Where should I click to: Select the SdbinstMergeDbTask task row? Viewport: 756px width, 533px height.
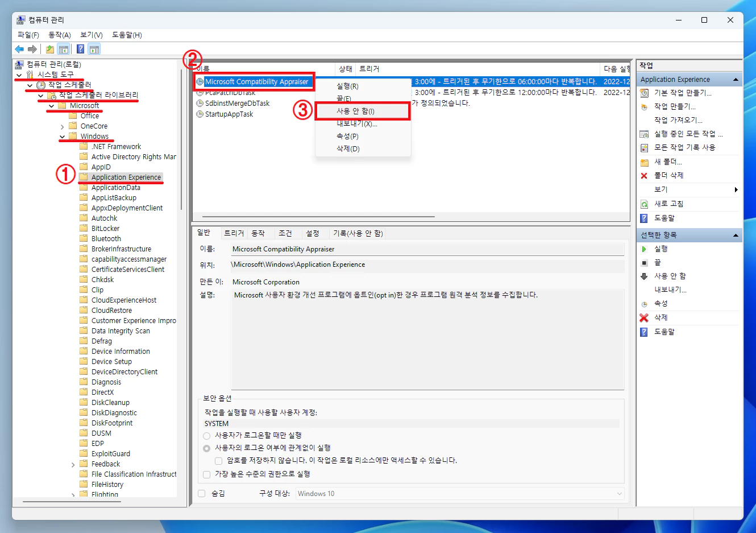(x=237, y=104)
